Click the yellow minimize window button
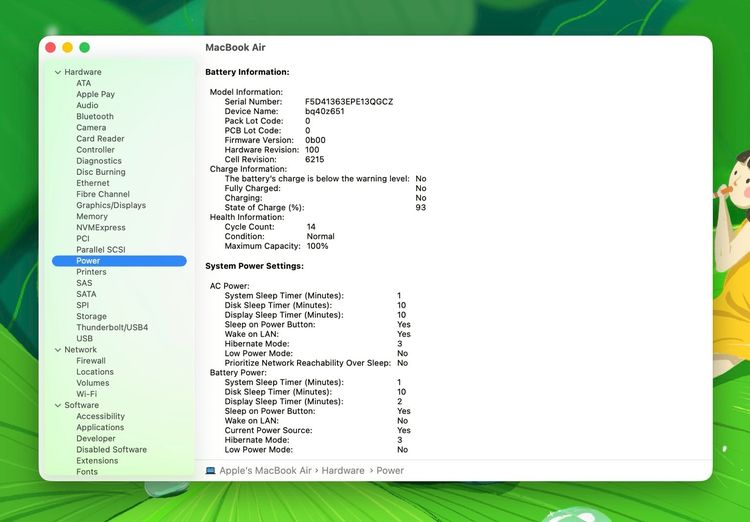The image size is (750, 522). coord(67,47)
